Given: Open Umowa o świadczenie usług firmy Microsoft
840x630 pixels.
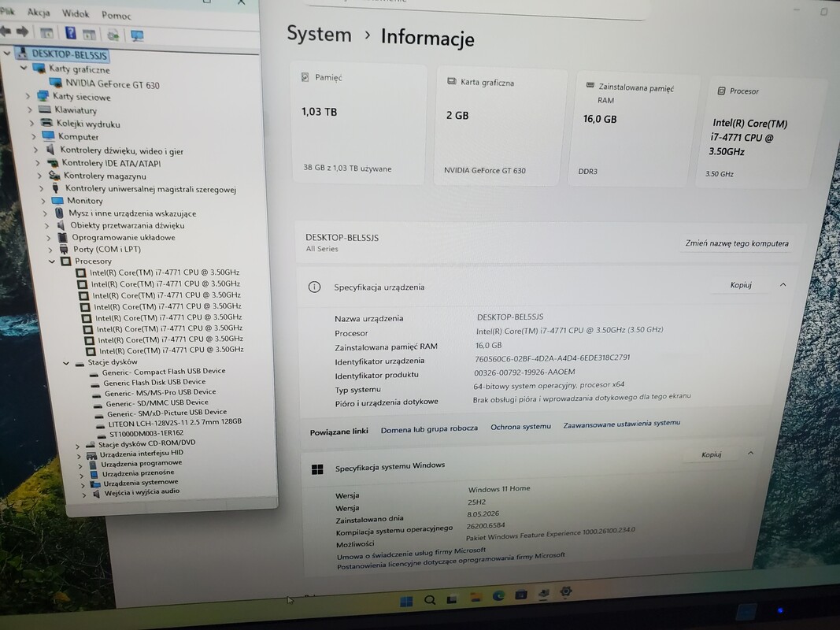Looking at the screenshot, I should (411, 554).
